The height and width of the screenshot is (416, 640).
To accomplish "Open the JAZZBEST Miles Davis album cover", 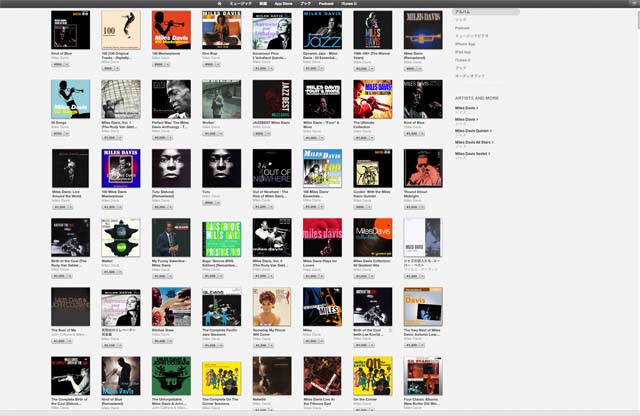I will pos(272,99).
